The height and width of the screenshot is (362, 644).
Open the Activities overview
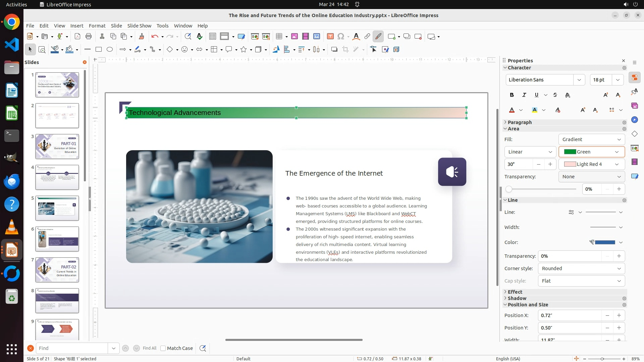[16, 4]
